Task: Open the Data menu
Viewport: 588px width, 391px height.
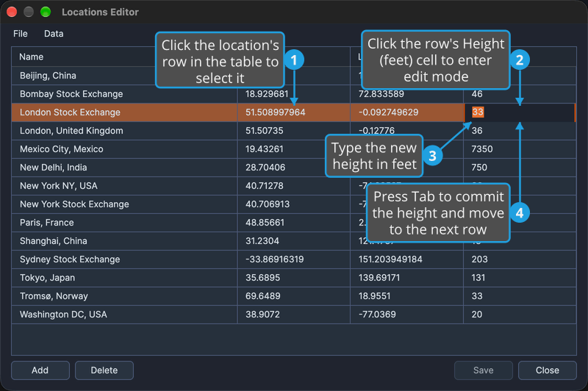Action: click(54, 34)
